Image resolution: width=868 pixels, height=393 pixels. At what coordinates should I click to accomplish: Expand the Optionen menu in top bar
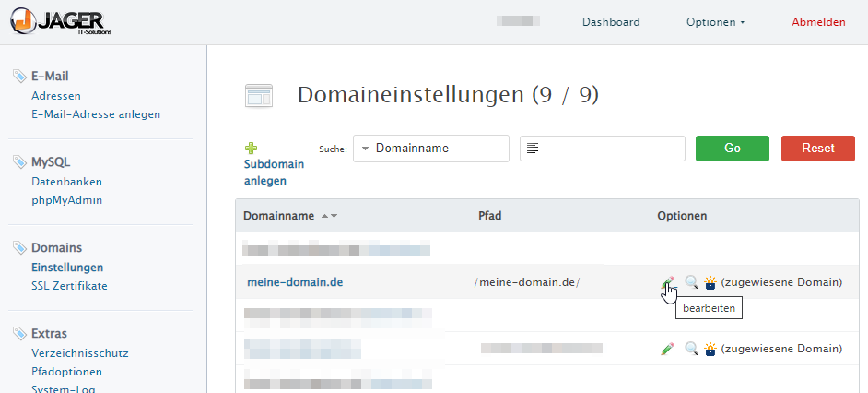click(x=715, y=22)
